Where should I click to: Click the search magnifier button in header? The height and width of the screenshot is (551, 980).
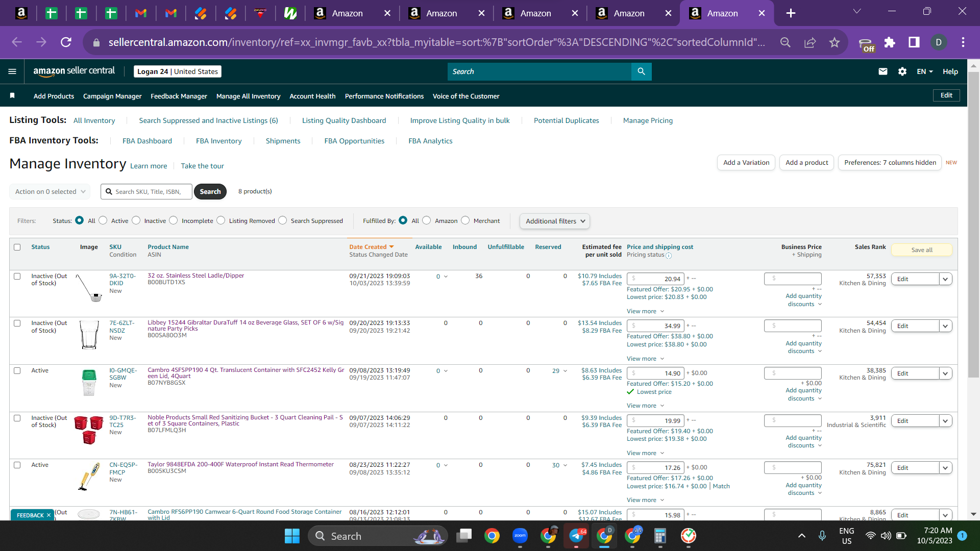[x=641, y=71]
